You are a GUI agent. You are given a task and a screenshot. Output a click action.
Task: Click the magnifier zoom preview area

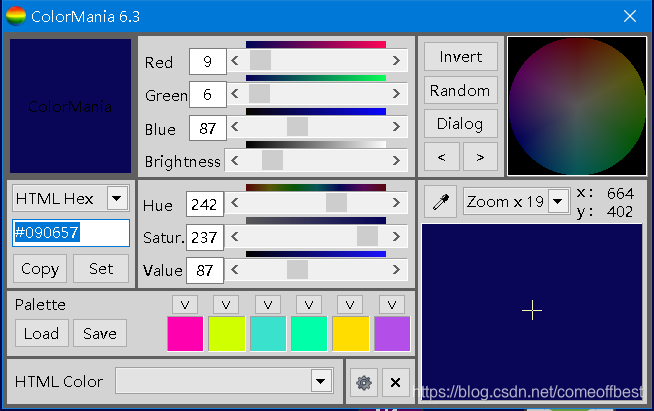[532, 312]
